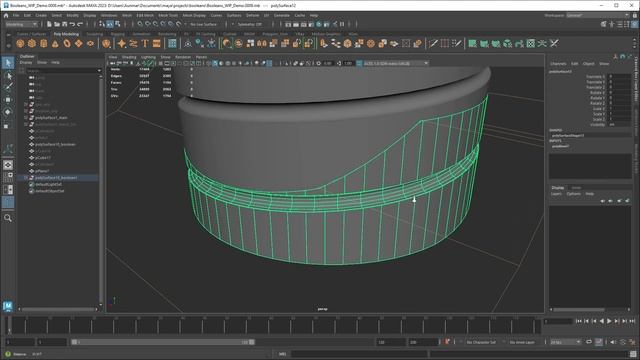Switch to single perspective pane layout
This screenshot has width=640, height=360.
[x=8, y=165]
